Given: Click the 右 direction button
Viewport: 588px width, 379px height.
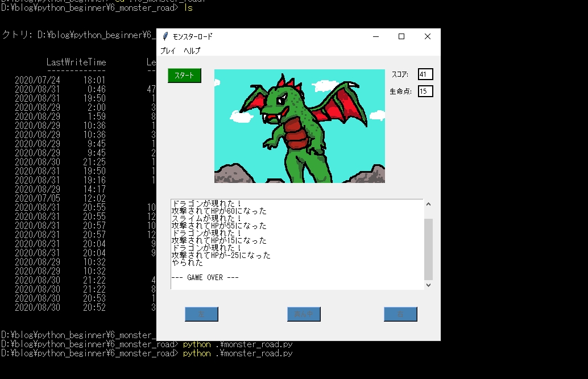Looking at the screenshot, I should click(x=400, y=314).
